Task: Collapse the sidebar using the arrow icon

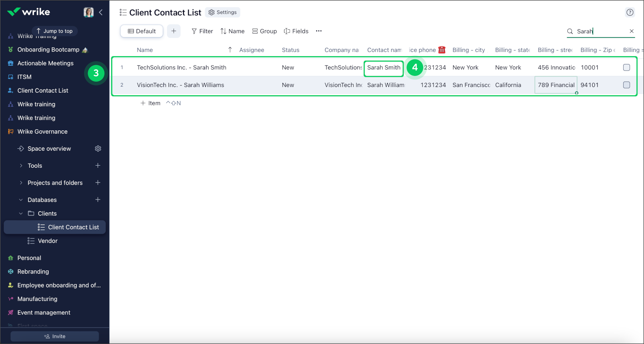Action: (101, 12)
